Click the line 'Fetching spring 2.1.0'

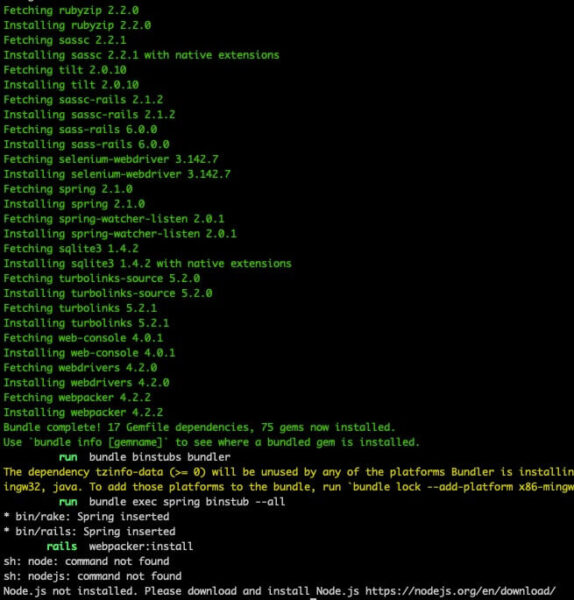68,189
